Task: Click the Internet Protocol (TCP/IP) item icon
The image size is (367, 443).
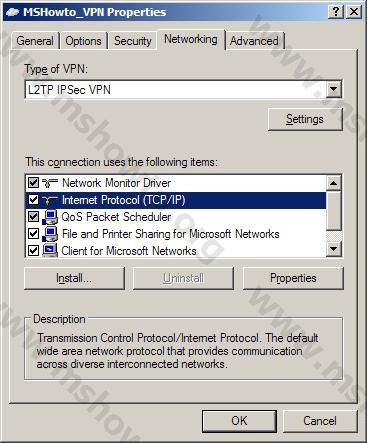Action: [50, 200]
